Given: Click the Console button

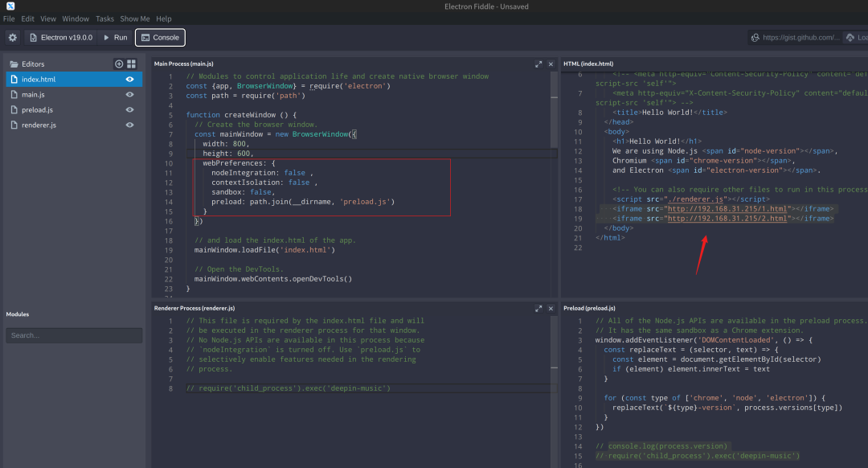Looking at the screenshot, I should (x=160, y=37).
